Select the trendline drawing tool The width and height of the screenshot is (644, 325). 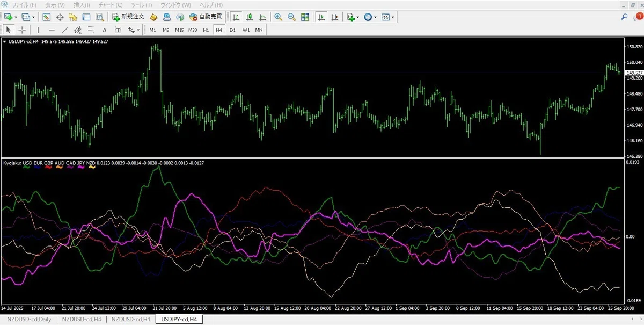[65, 30]
